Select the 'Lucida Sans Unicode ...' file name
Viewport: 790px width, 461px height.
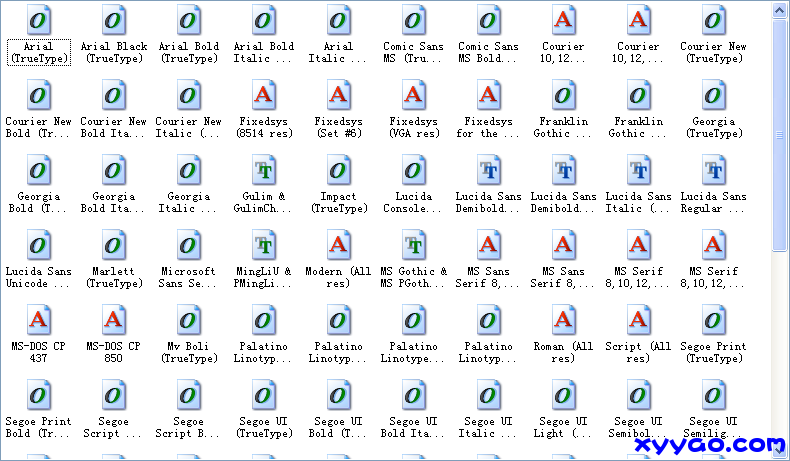coord(38,278)
